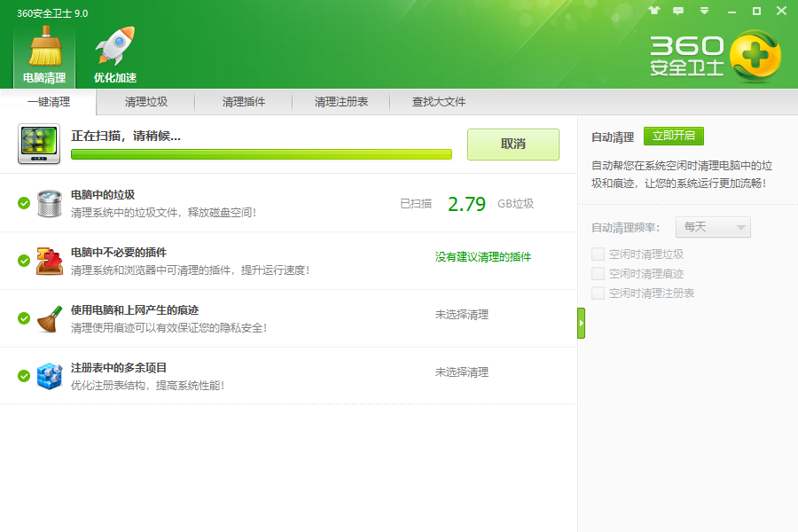Open the 优化加速 rocket icon
The image size is (798, 532).
(115, 45)
